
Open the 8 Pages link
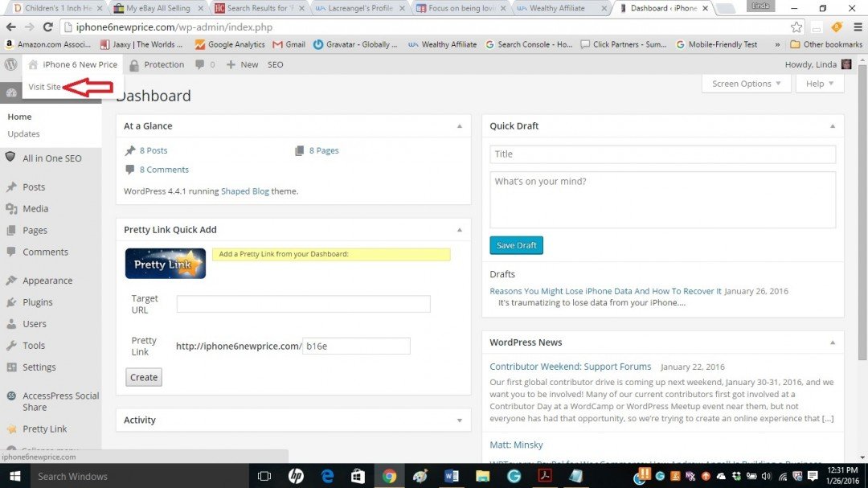click(324, 150)
